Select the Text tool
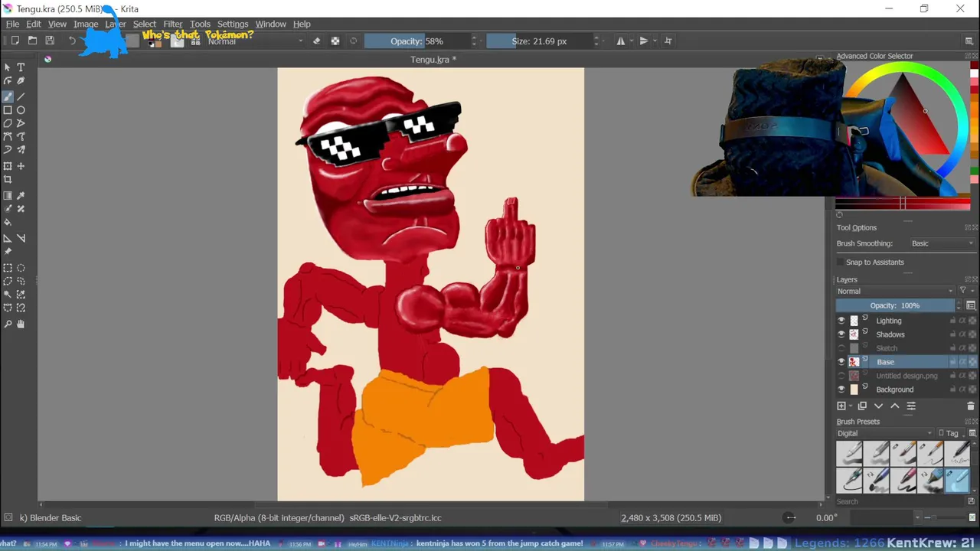 click(x=21, y=67)
